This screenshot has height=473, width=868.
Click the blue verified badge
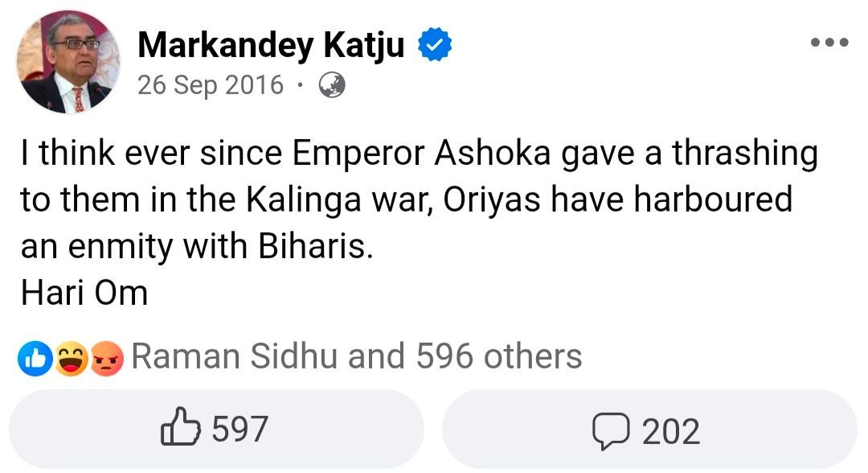click(435, 46)
